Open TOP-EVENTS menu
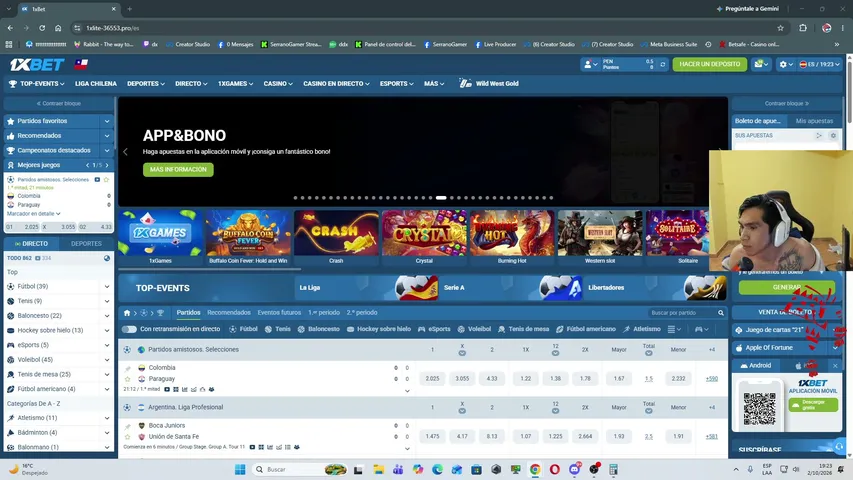 click(x=37, y=84)
